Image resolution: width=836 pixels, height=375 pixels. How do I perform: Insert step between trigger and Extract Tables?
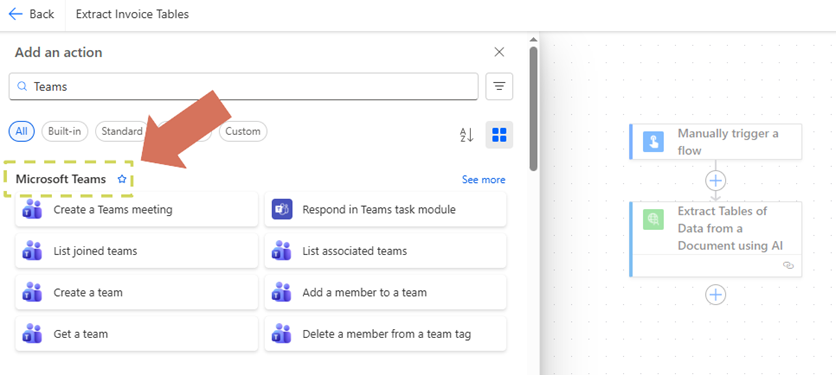[716, 181]
